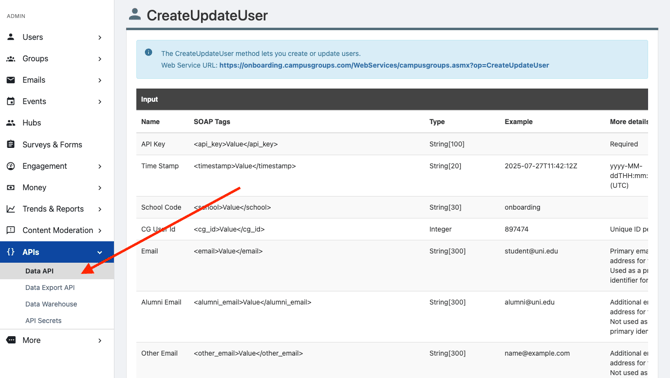Click the APIs label in sidebar
This screenshot has width=670, height=378.
point(31,252)
